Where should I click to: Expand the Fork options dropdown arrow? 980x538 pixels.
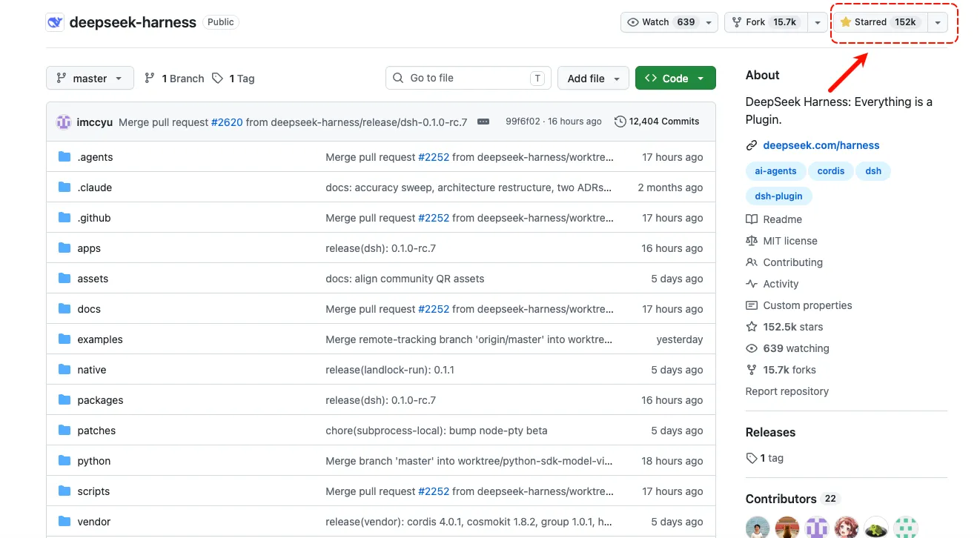(x=818, y=22)
